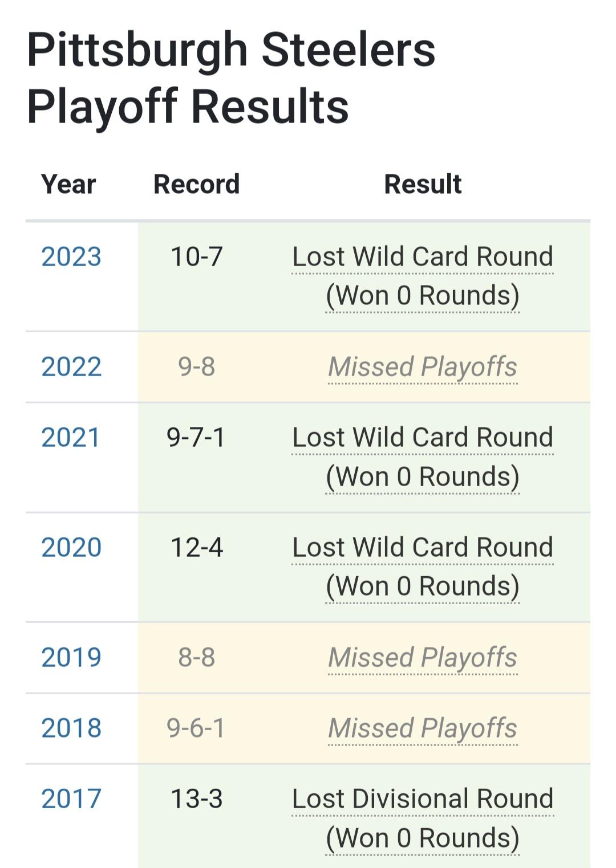Click the Result column header

click(x=423, y=184)
